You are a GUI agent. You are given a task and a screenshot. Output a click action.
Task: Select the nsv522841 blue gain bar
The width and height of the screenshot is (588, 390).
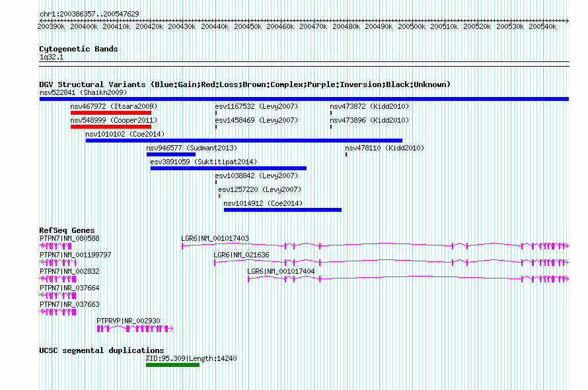pyautogui.click(x=304, y=99)
